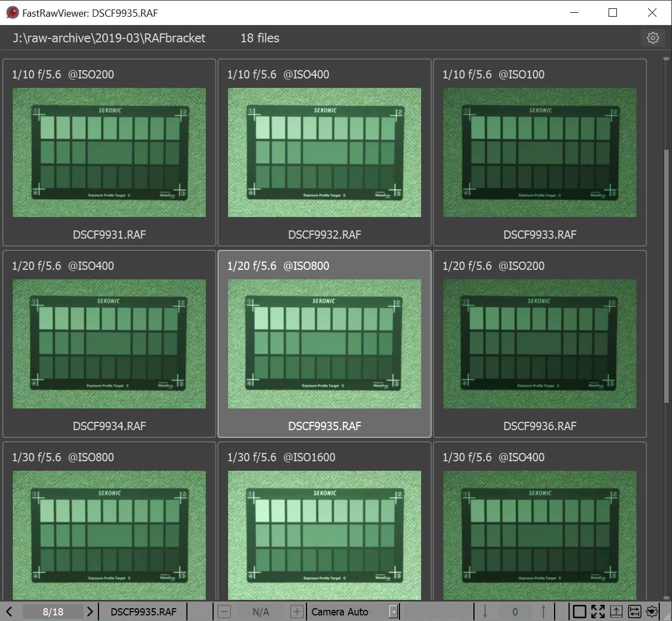Open the Camera Auto white balance dropdown

[393, 612]
